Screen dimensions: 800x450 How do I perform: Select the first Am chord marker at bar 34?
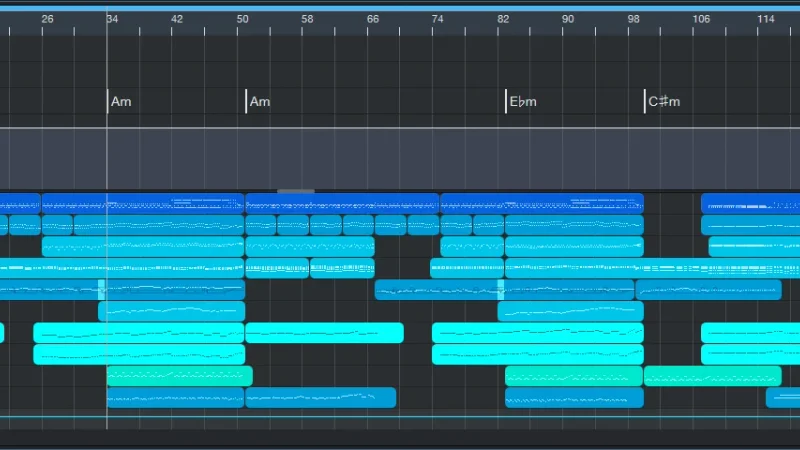119,102
